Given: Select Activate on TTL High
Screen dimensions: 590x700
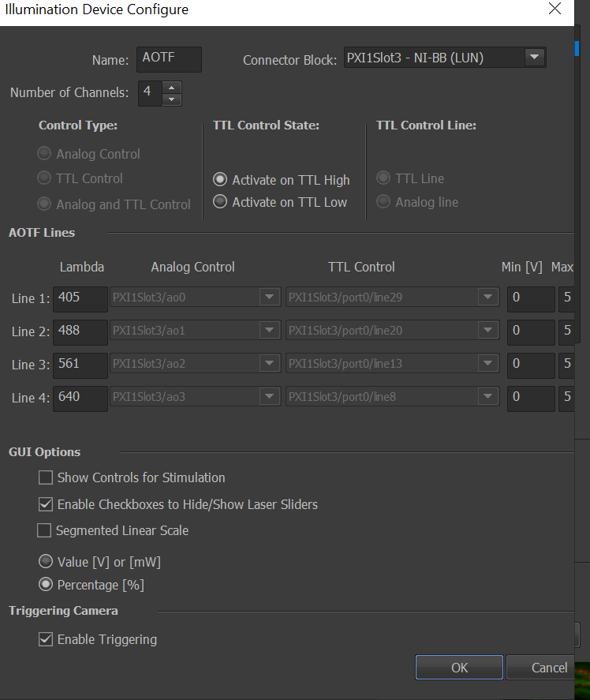Looking at the screenshot, I should [x=221, y=180].
